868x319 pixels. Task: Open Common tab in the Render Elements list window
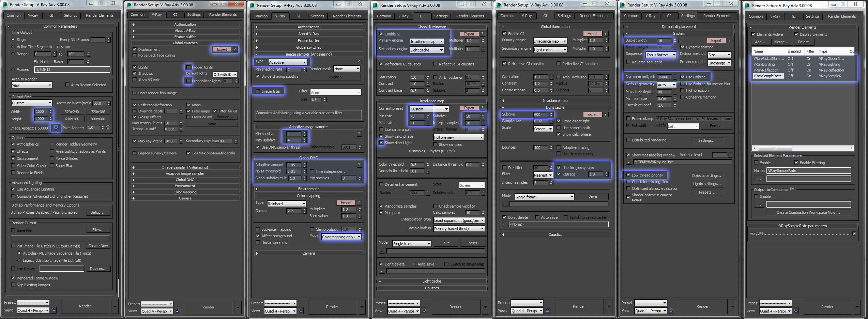point(756,16)
